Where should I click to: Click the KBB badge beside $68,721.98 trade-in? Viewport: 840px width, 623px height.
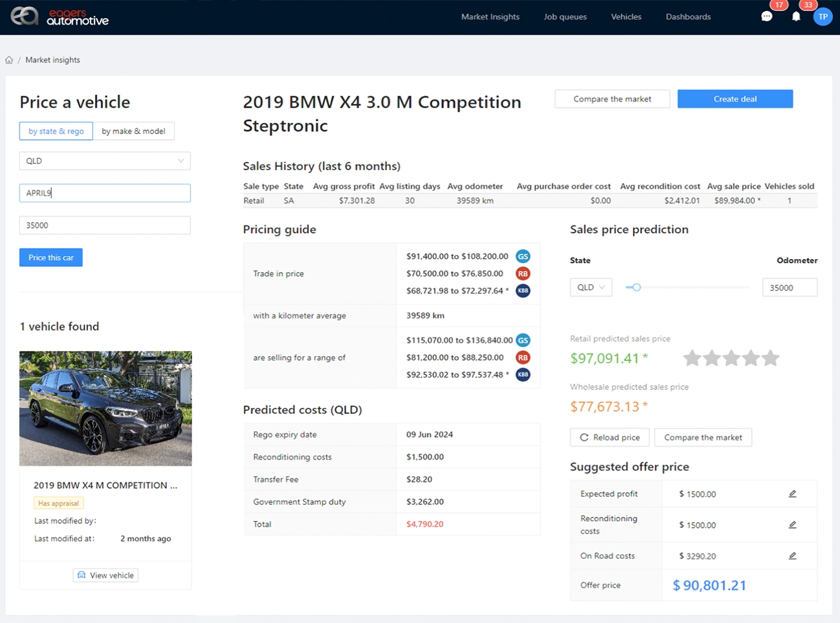523,291
